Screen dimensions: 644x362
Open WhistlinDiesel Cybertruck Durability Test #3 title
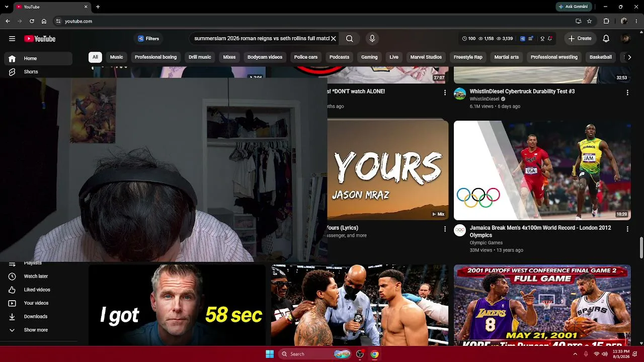coord(522,92)
